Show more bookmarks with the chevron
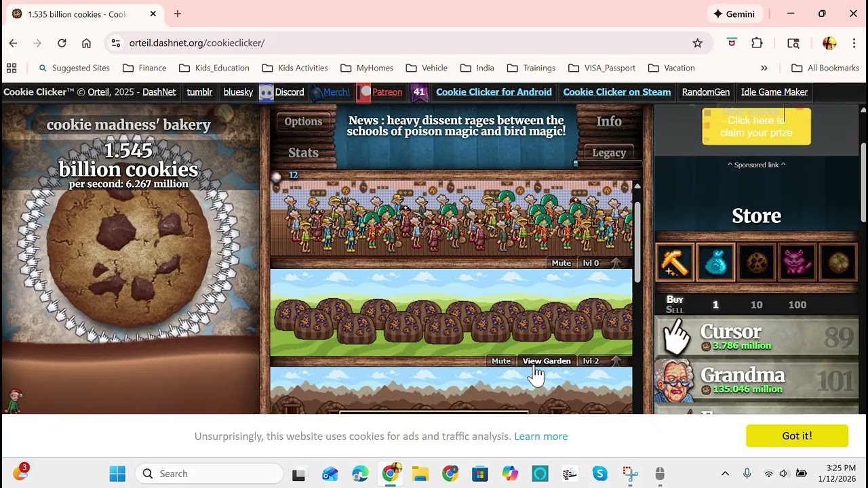 pyautogui.click(x=764, y=68)
